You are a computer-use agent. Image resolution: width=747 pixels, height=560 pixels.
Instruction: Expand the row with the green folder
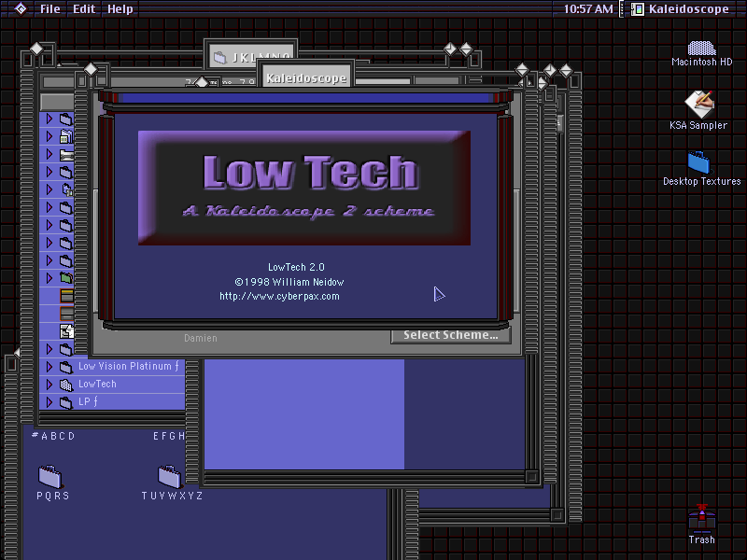tap(49, 277)
